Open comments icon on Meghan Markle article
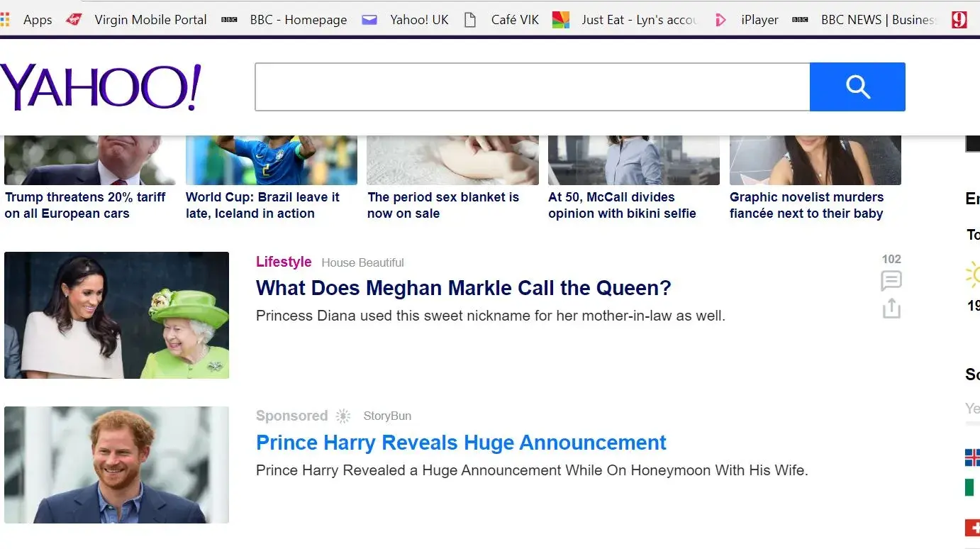This screenshot has width=980, height=549. pyautogui.click(x=891, y=281)
